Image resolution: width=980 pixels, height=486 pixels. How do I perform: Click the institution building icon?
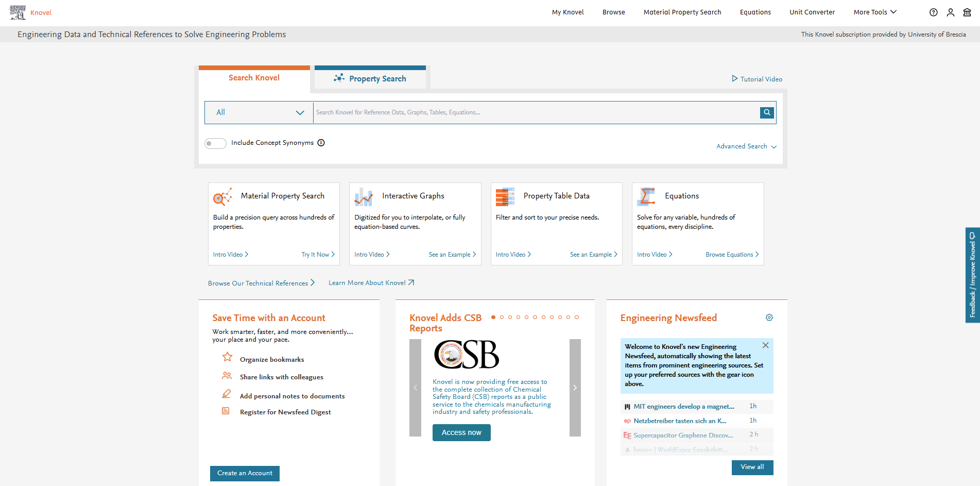tap(967, 12)
